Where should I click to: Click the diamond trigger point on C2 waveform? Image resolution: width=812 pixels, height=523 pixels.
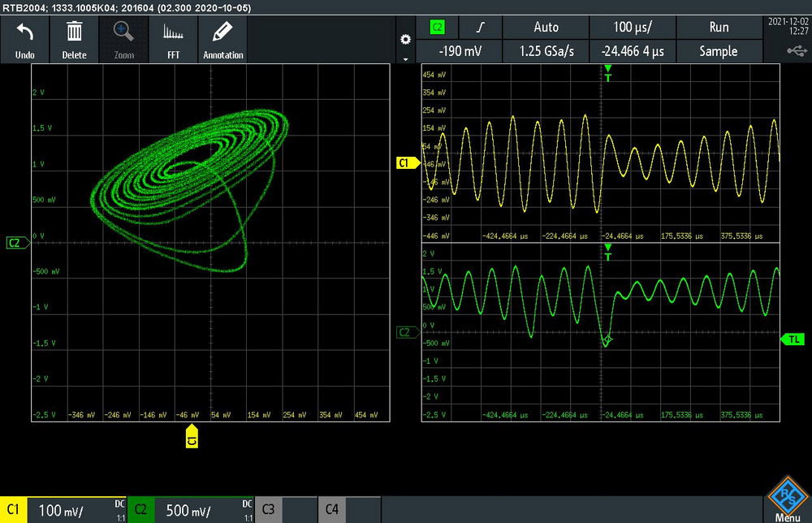pos(607,339)
